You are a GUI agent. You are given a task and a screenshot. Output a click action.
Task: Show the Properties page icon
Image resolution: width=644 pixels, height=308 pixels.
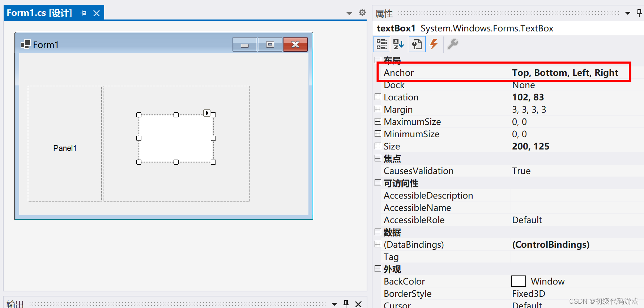[417, 44]
